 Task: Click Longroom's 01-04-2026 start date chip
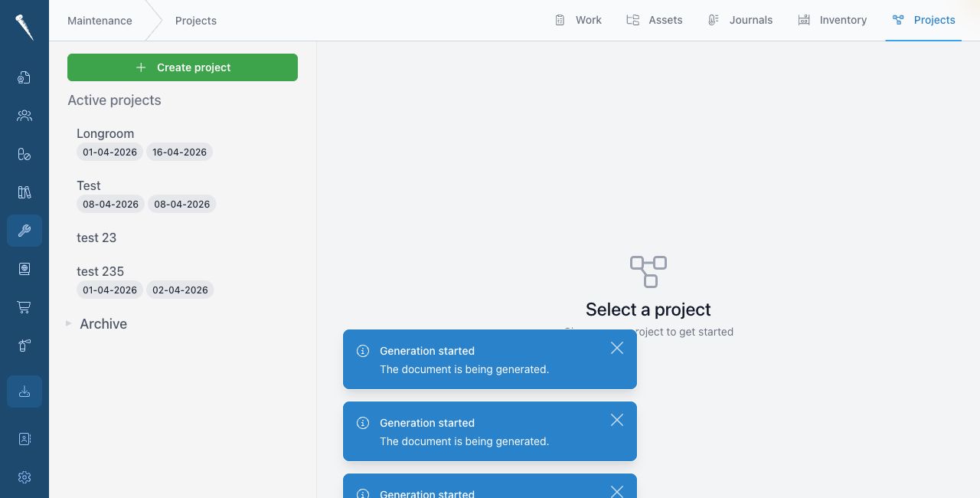coord(109,152)
